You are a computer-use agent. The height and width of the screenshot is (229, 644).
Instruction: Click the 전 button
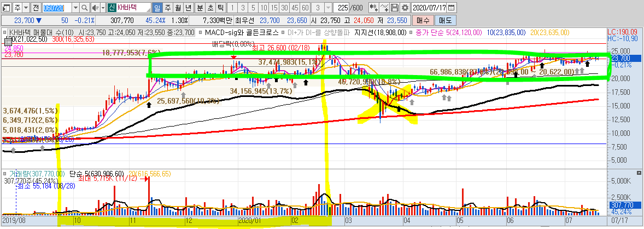click(x=36, y=8)
